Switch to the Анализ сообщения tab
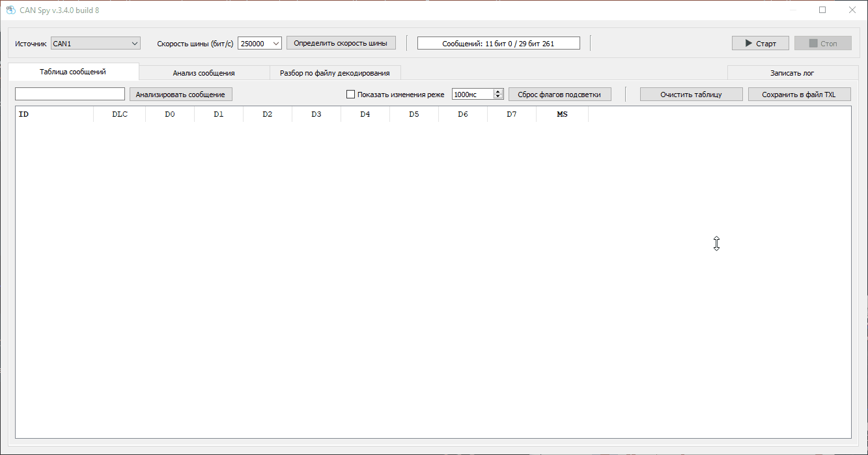The width and height of the screenshot is (868, 455). [204, 73]
